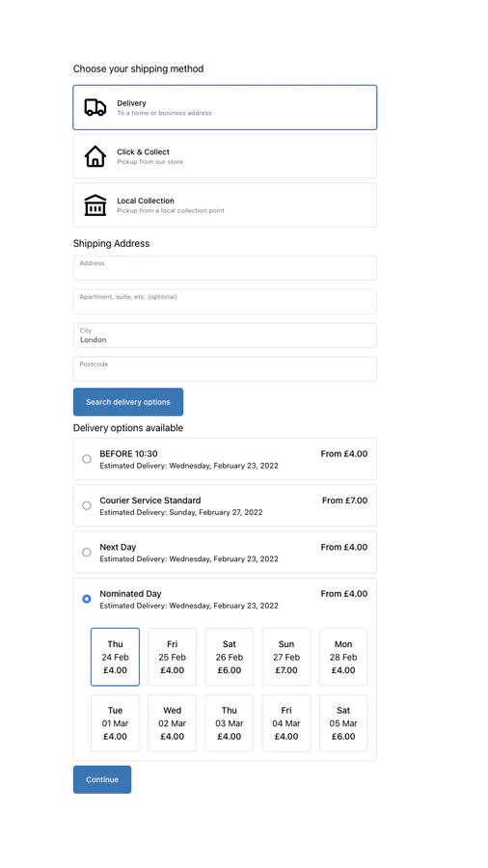The image size is (488, 868).
Task: Pick Sat 26 Feb £6.00 slot
Action: point(230,657)
